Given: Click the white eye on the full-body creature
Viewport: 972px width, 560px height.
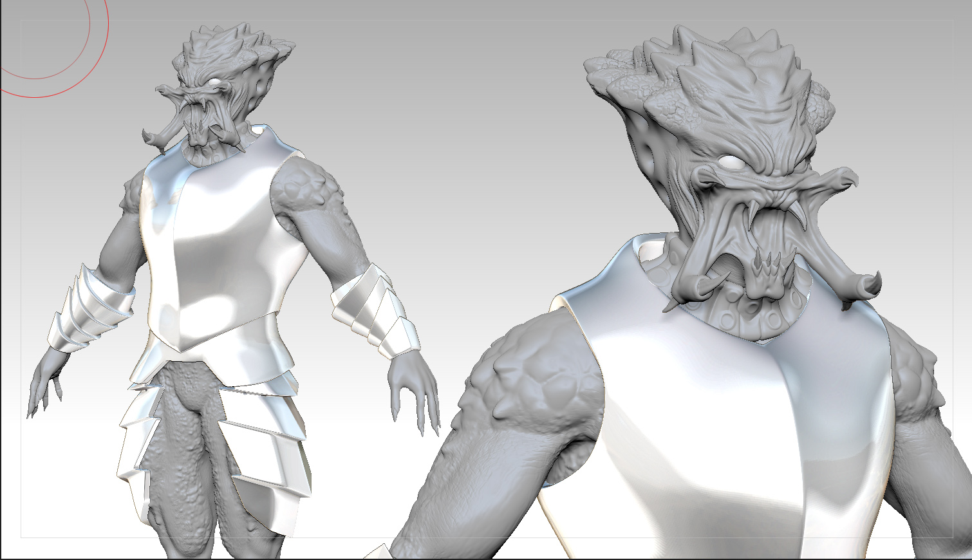Looking at the screenshot, I should pyautogui.click(x=214, y=82).
